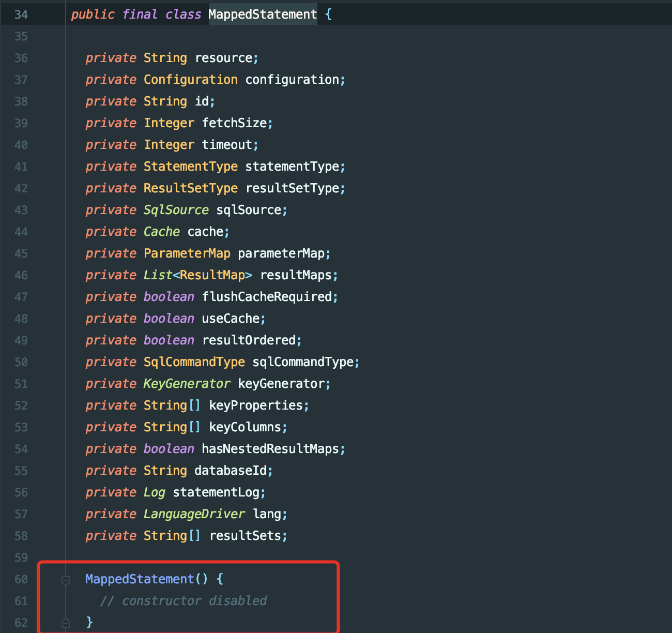Click StatementType type on line 41
Screen dimensions: 672x633
(191, 167)
